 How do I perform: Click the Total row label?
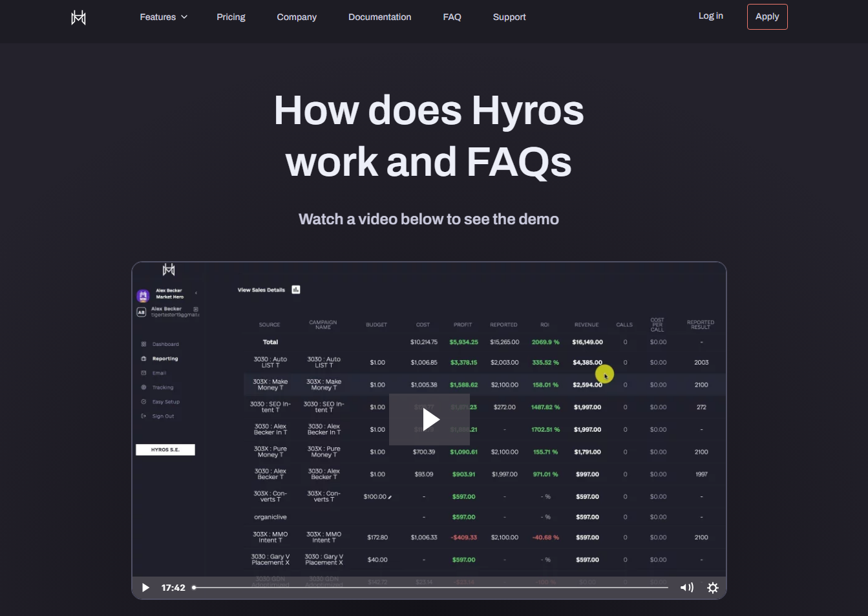[270, 342]
